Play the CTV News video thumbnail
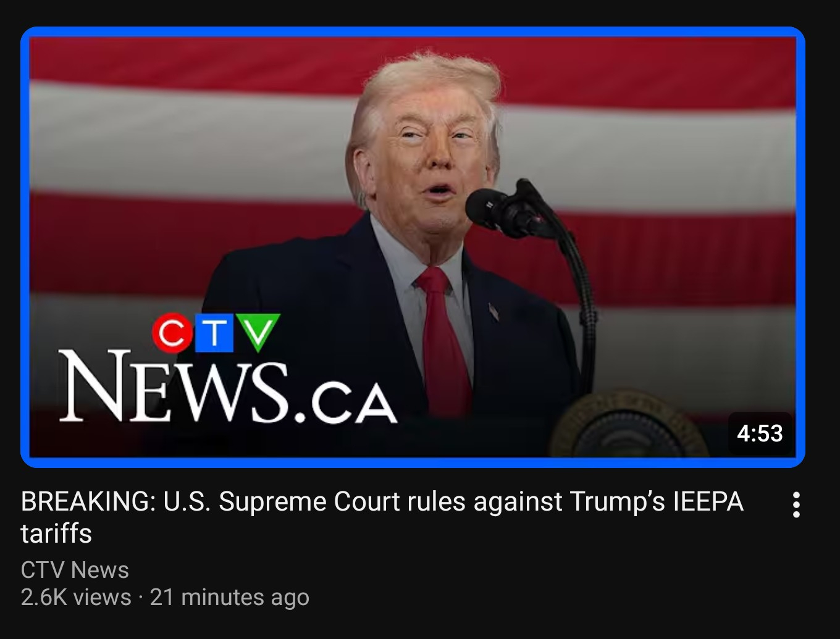The width and height of the screenshot is (840, 639). coord(413,247)
